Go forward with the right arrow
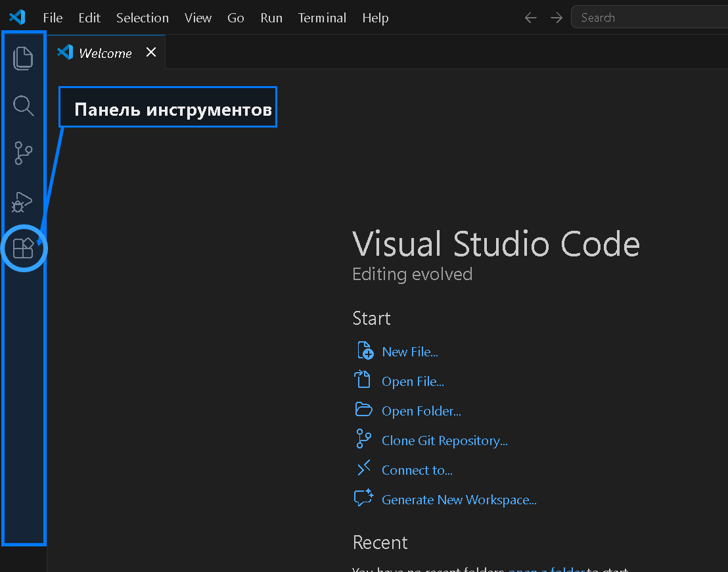 pos(557,18)
